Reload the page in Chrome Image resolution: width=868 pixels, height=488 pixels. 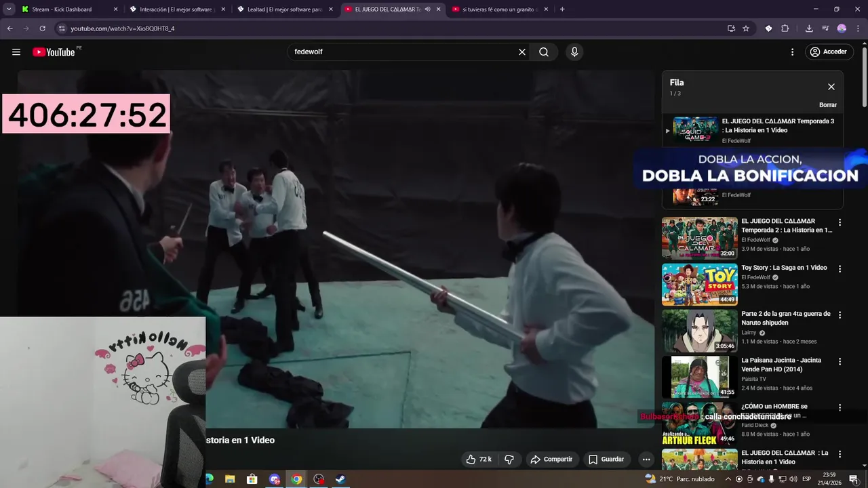pos(42,28)
